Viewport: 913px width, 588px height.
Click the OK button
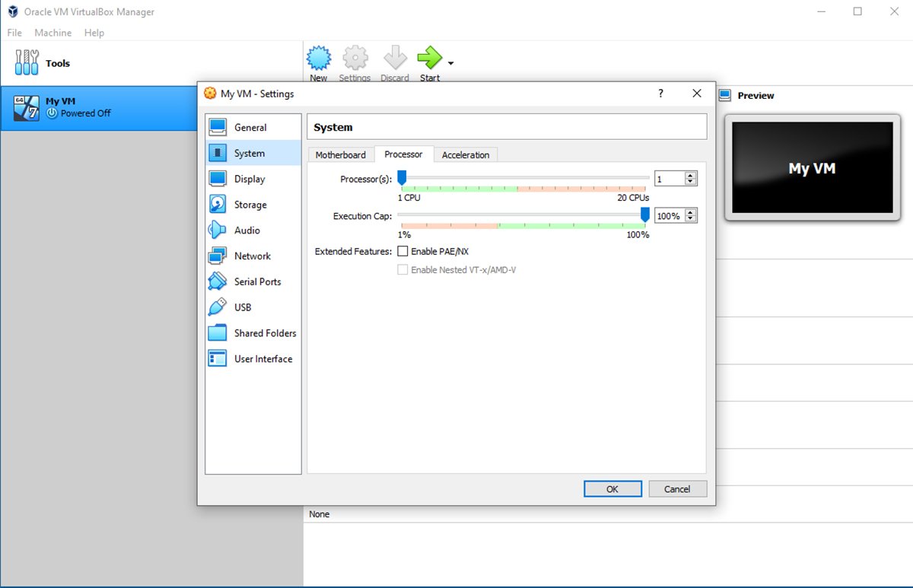[x=612, y=489]
